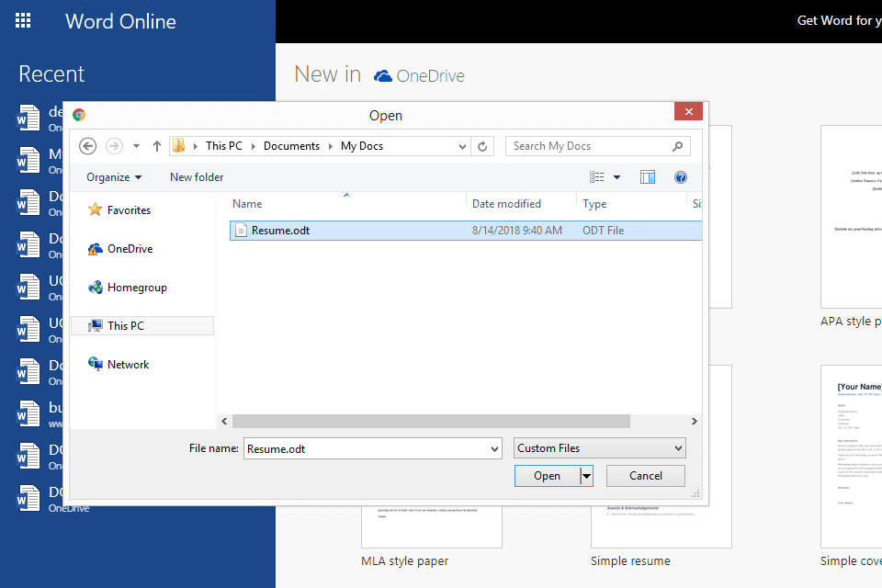Click Documents in the breadcrumb path
The height and width of the screenshot is (588, 882).
tap(291, 145)
